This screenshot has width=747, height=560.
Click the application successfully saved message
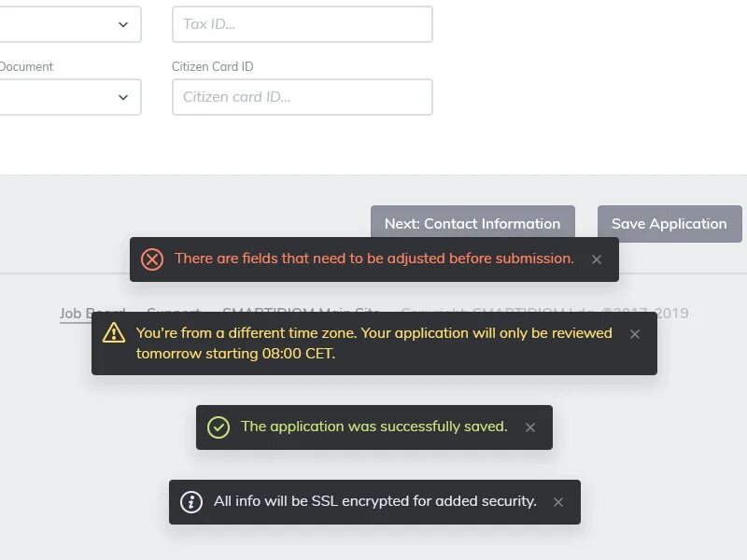pyautogui.click(x=373, y=427)
